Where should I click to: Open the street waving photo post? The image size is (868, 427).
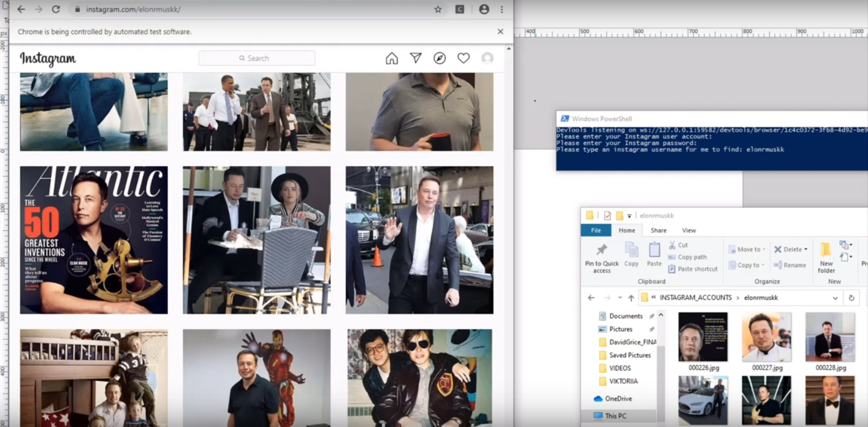coord(420,240)
